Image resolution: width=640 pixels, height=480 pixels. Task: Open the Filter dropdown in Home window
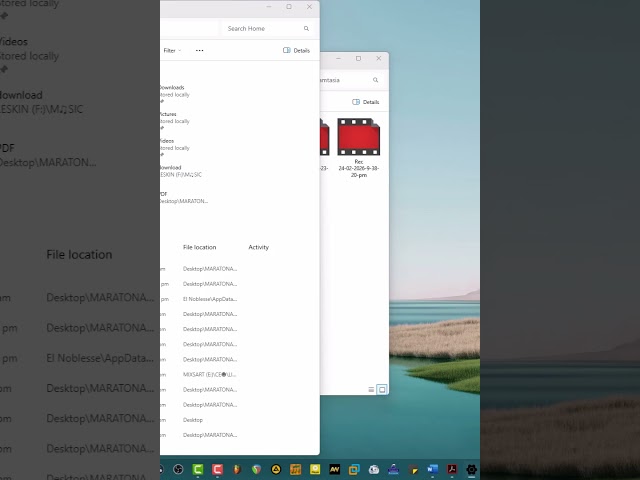coord(172,51)
